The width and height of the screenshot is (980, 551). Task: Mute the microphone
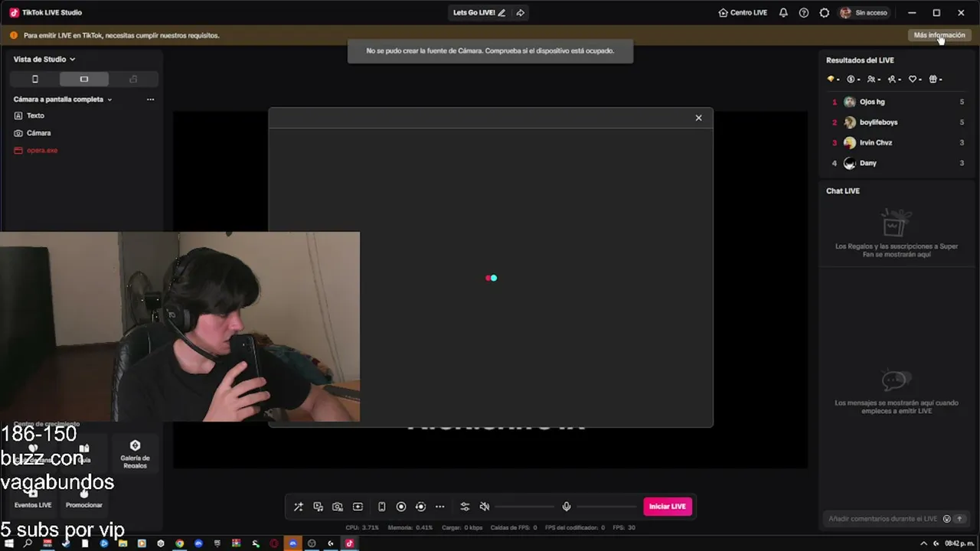[x=567, y=507]
